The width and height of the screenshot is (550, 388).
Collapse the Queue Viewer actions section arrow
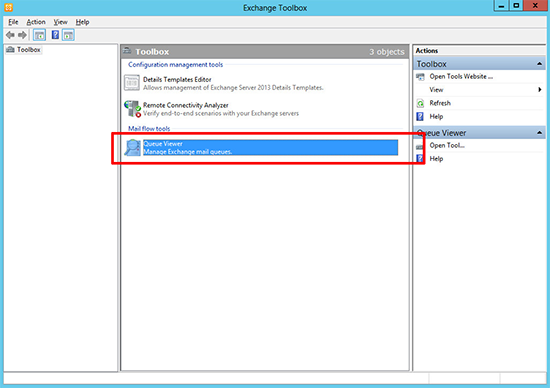539,133
